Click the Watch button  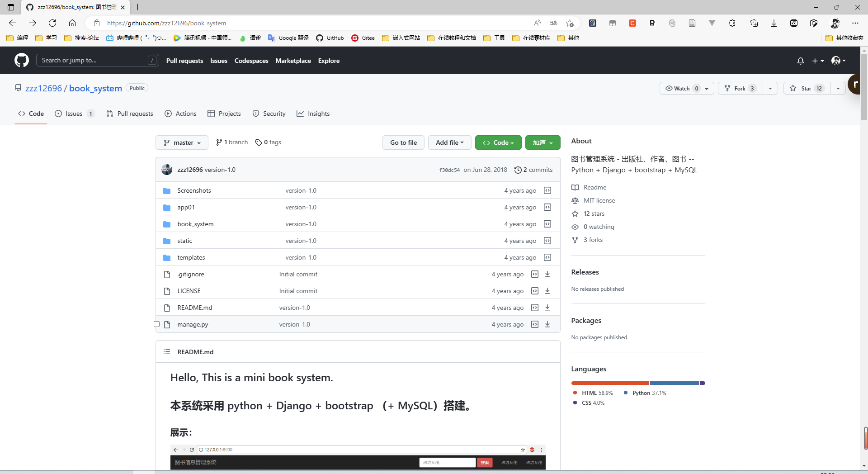coord(687,88)
